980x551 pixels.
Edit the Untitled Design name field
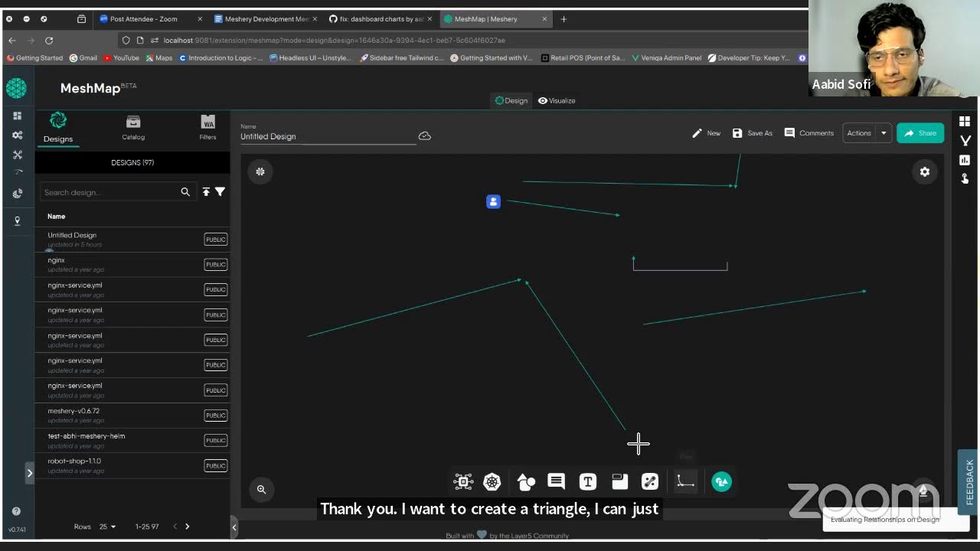pos(328,136)
